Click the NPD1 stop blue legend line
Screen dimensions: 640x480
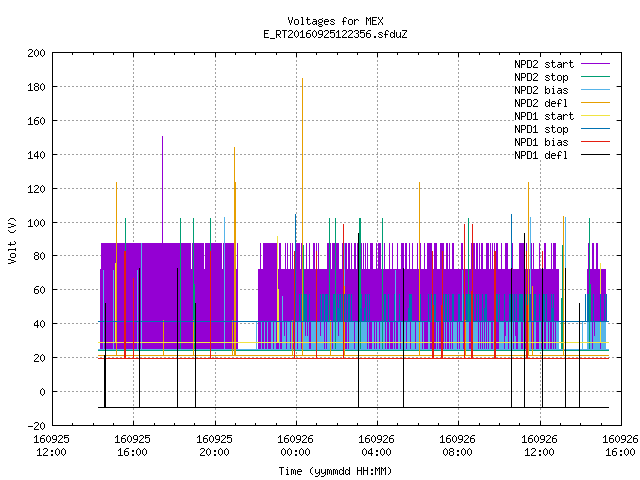(x=595, y=129)
